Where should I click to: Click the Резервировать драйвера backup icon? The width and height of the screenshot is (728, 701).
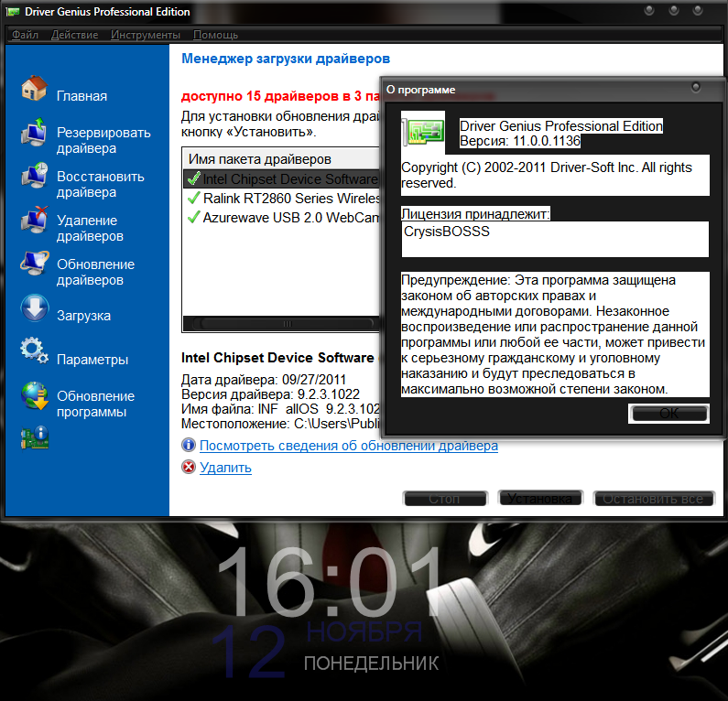pos(34,132)
